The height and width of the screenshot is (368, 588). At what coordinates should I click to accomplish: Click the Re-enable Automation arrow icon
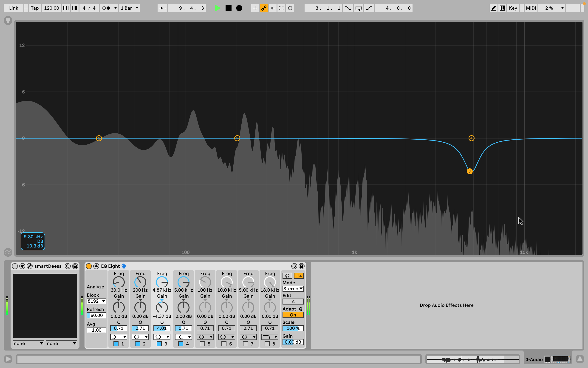point(273,8)
